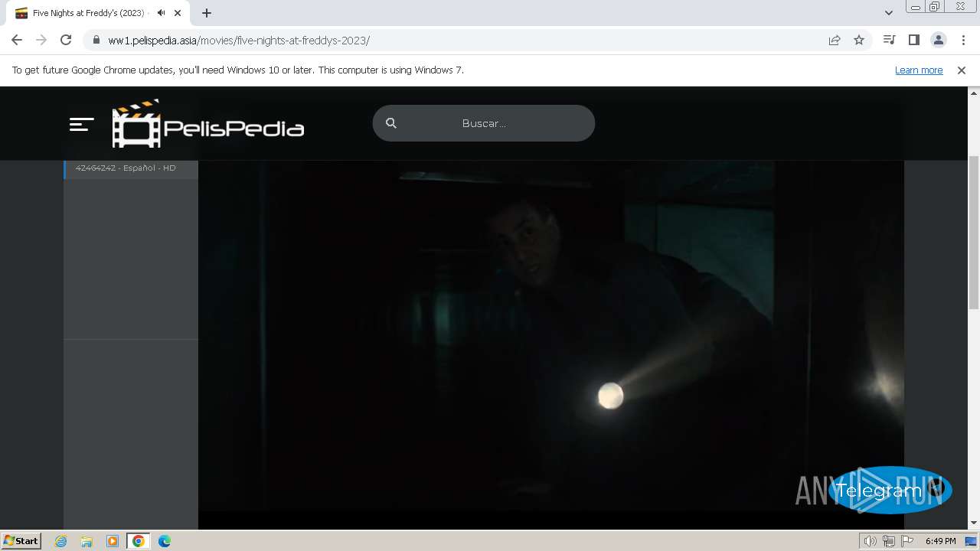The height and width of the screenshot is (551, 980).
Task: Open the media controls button
Action: (x=889, y=41)
